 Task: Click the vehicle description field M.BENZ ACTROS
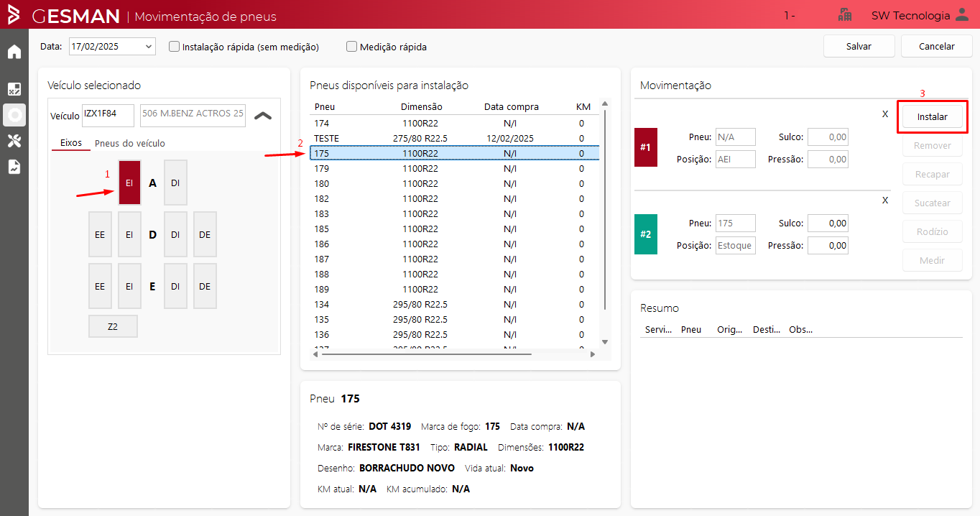coord(193,115)
